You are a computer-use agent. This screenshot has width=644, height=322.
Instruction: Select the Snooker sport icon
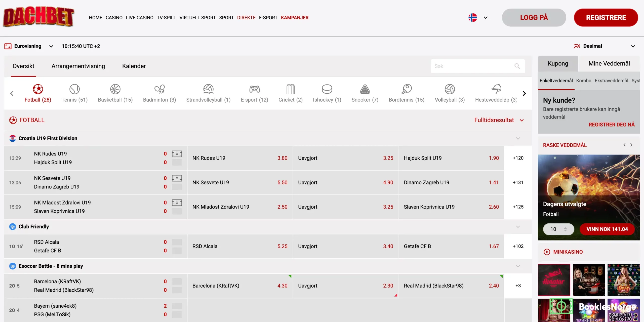pyautogui.click(x=365, y=89)
